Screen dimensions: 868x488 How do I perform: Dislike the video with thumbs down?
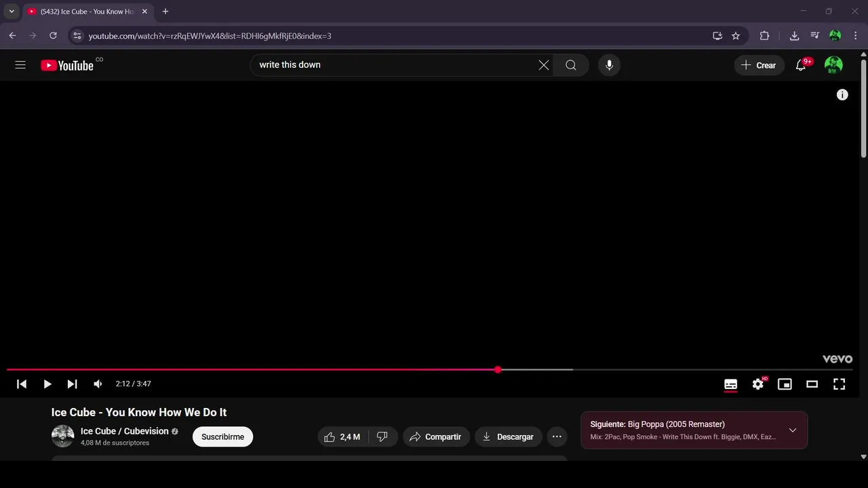[382, 437]
